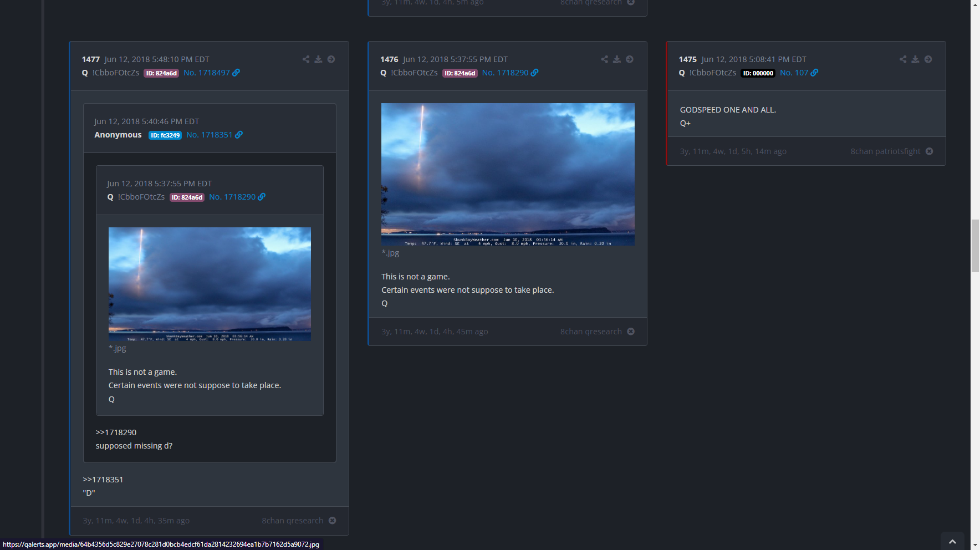Click link icon beside No. 1718351
This screenshot has height=550, width=980.
(x=239, y=135)
